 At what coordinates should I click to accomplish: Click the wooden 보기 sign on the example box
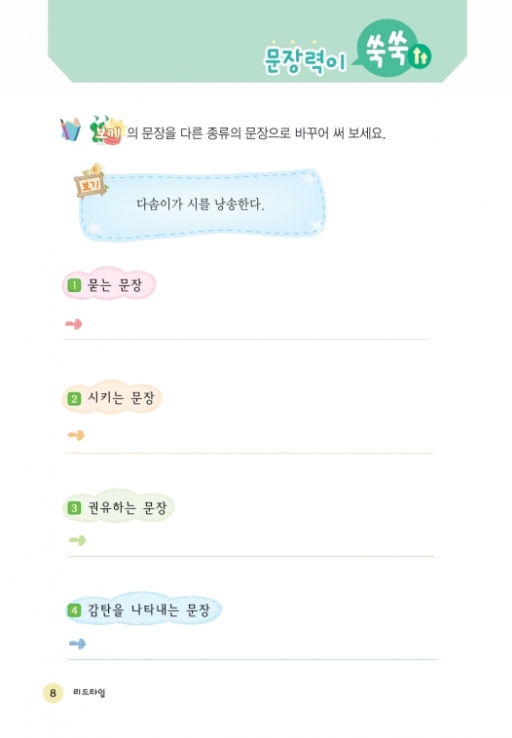[90, 181]
